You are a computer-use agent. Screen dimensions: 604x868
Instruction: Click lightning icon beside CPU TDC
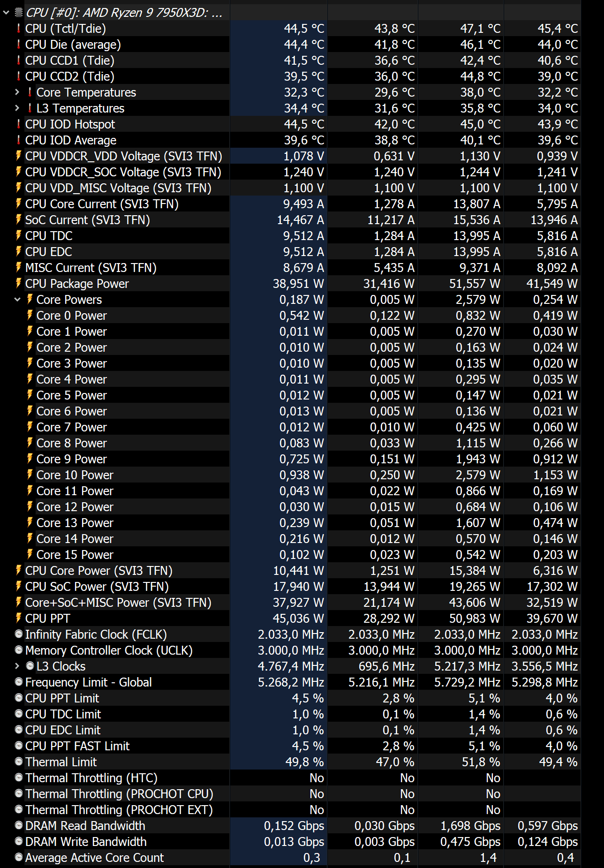[19, 235]
